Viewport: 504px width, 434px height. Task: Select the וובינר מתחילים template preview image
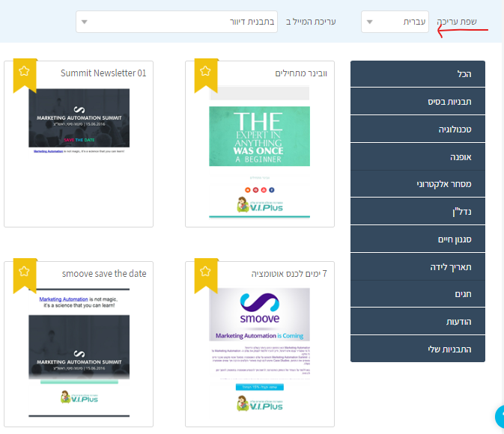(x=259, y=152)
